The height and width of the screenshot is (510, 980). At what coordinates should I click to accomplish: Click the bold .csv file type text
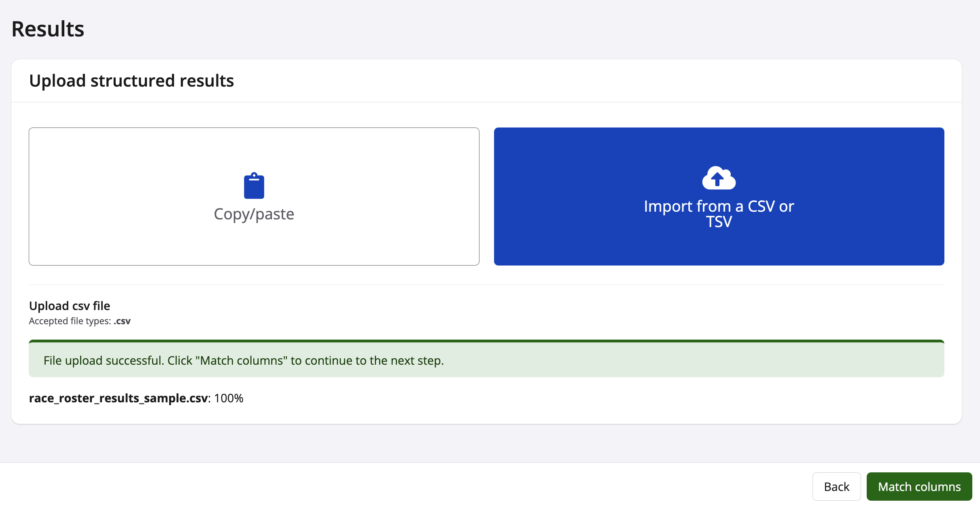(x=122, y=321)
